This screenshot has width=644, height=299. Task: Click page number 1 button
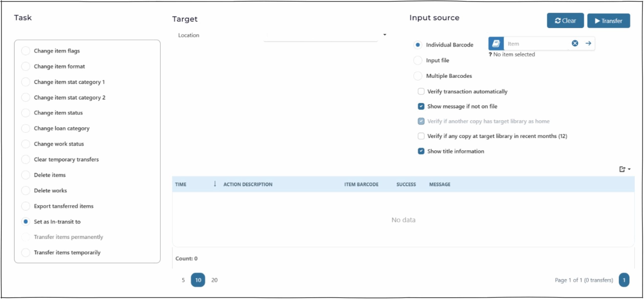(624, 280)
